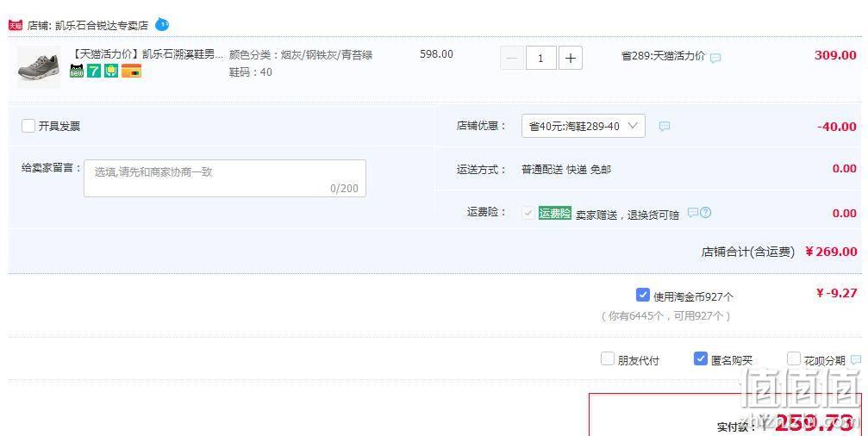The width and height of the screenshot is (868, 436).
Task: Increase quantity with the plus button
Action: (570, 58)
